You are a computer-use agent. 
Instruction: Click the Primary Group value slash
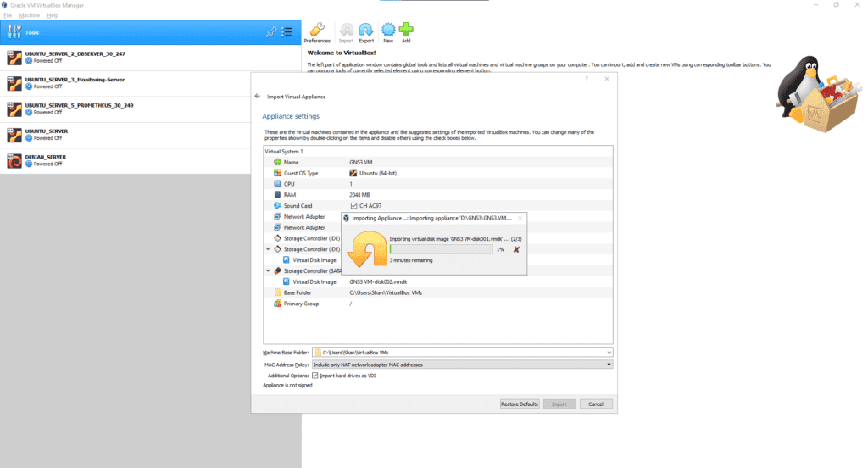(x=350, y=304)
